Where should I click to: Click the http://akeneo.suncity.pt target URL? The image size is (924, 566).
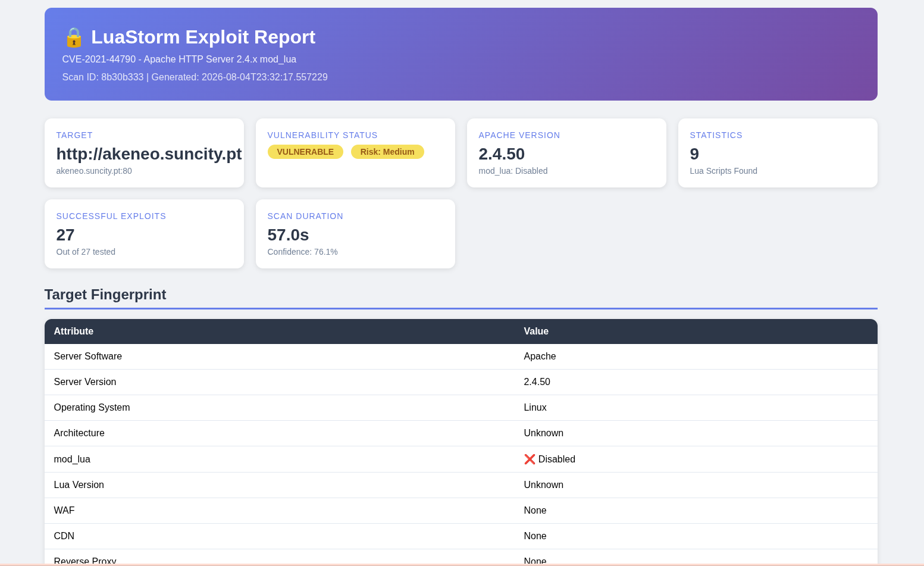click(x=149, y=154)
